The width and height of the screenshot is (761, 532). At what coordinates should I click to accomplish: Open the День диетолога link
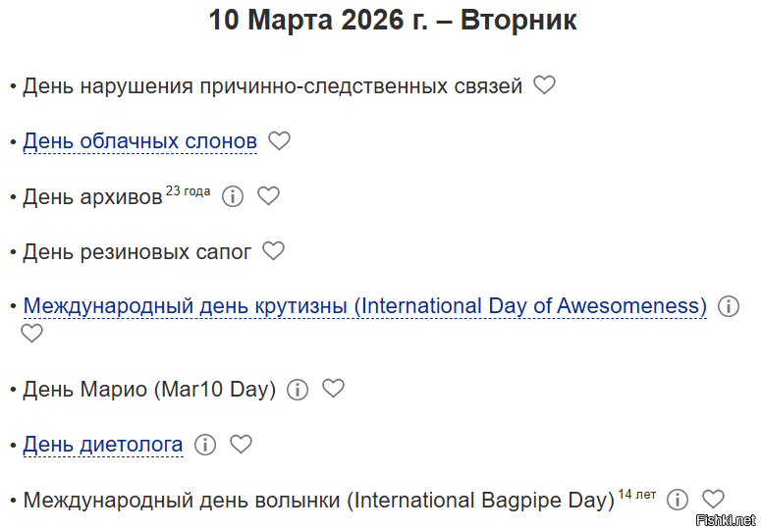point(103,445)
